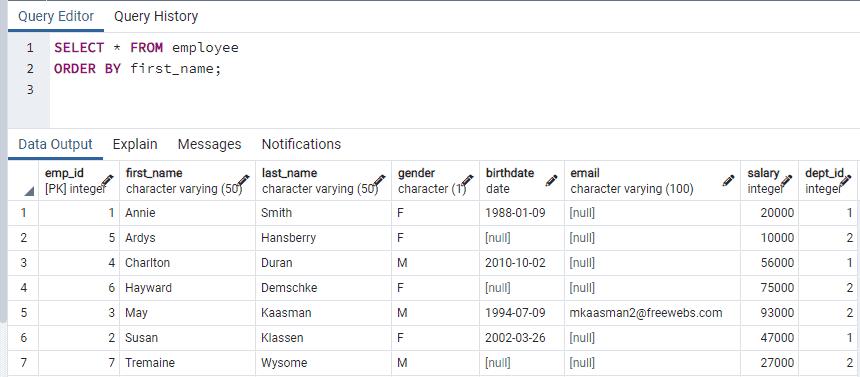Select row 7 header for Tremaine
Viewport: 860px width, 377px height.
(23, 363)
